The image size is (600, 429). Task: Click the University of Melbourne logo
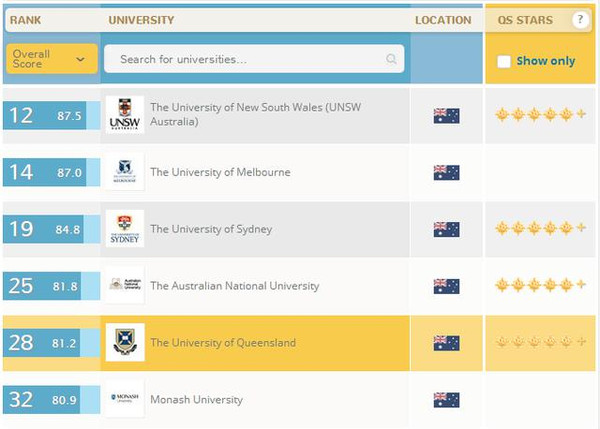click(125, 172)
